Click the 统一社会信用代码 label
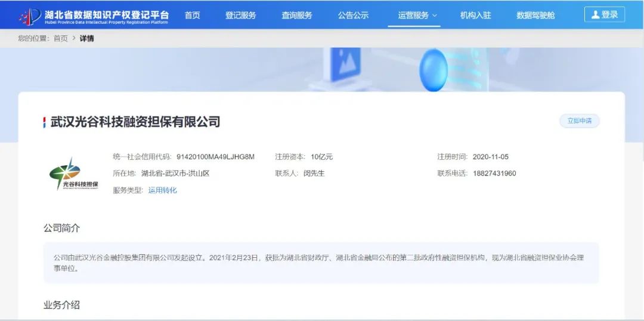The image size is (644, 321). pyautogui.click(x=143, y=156)
